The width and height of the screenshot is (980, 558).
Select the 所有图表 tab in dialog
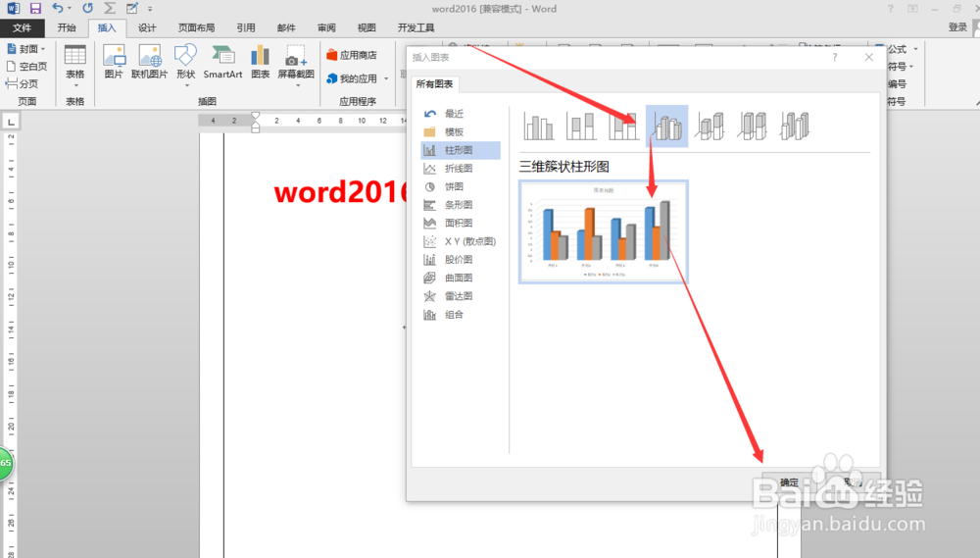434,83
